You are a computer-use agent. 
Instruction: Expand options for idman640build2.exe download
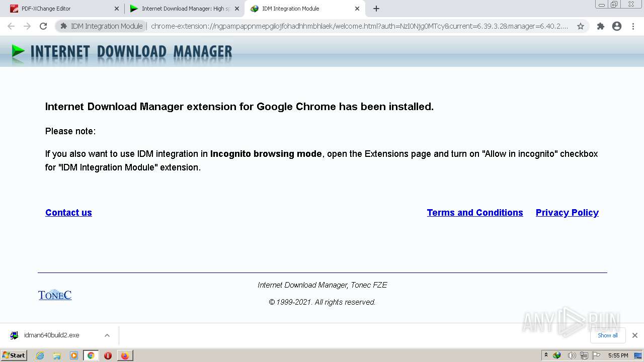[107, 335]
